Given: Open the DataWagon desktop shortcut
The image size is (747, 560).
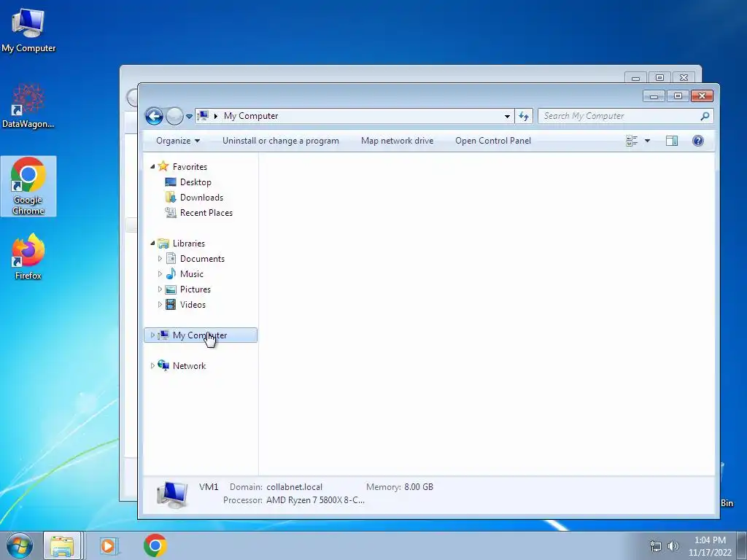Looking at the screenshot, I should [x=28, y=106].
